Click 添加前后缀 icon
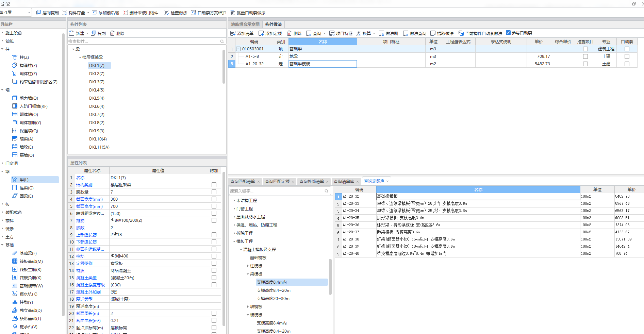Viewport: 644px width, 334px height. (94, 13)
